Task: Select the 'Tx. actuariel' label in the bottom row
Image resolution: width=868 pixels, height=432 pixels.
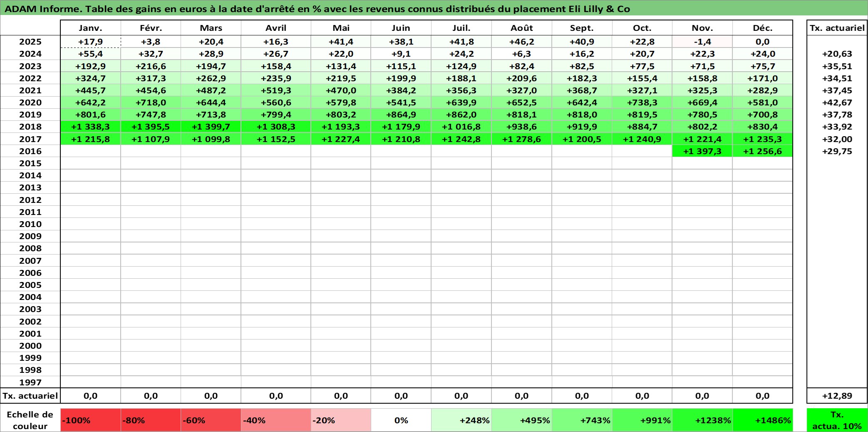Action: (30, 396)
